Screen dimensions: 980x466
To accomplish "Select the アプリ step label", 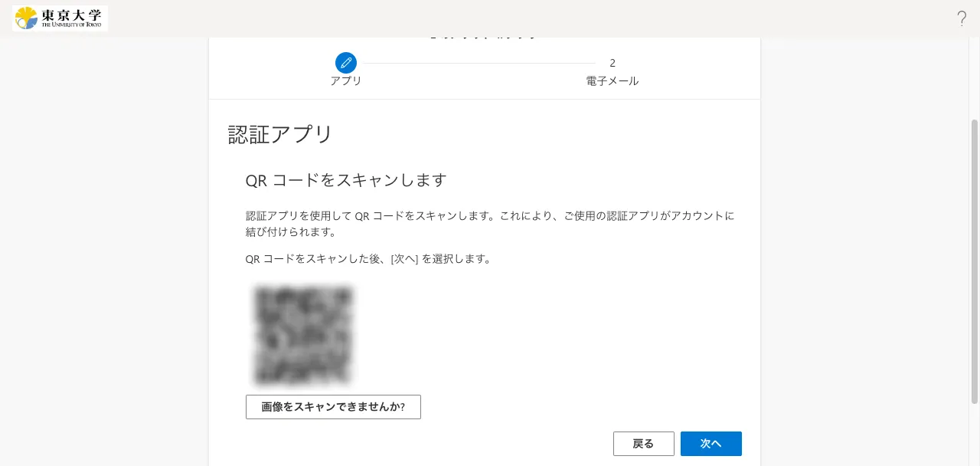I will (x=346, y=81).
